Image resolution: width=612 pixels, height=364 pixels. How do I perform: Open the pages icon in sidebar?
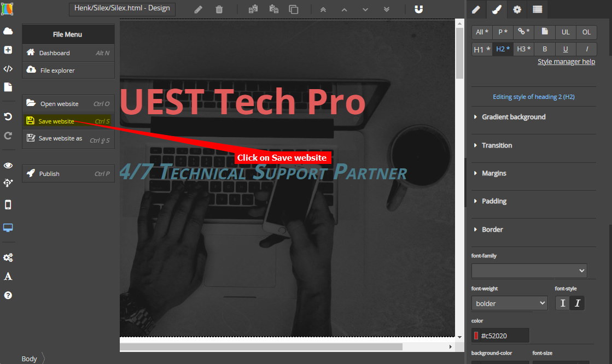(x=8, y=87)
